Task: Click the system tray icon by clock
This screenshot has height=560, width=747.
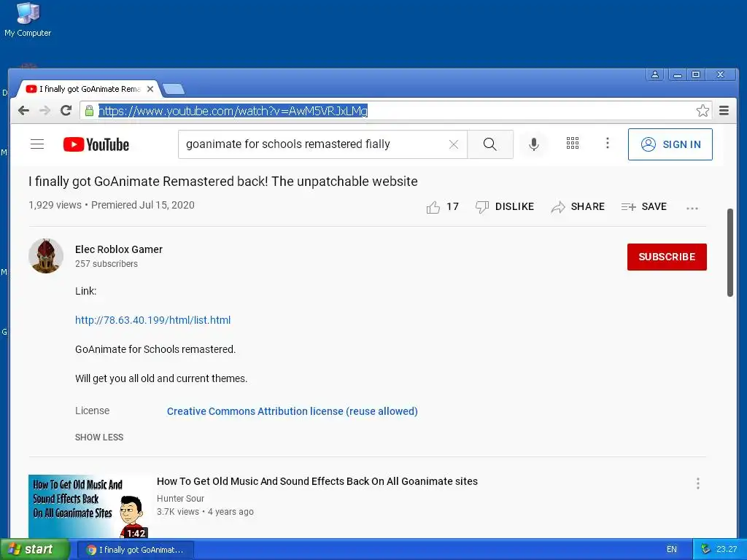Action: [705, 550]
